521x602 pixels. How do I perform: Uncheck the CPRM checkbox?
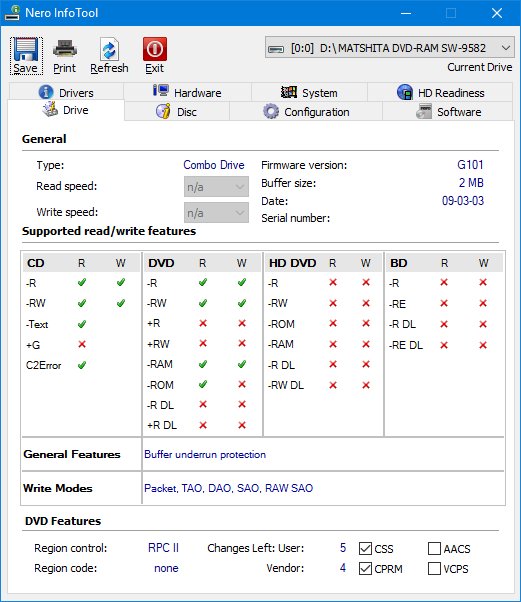[x=365, y=569]
